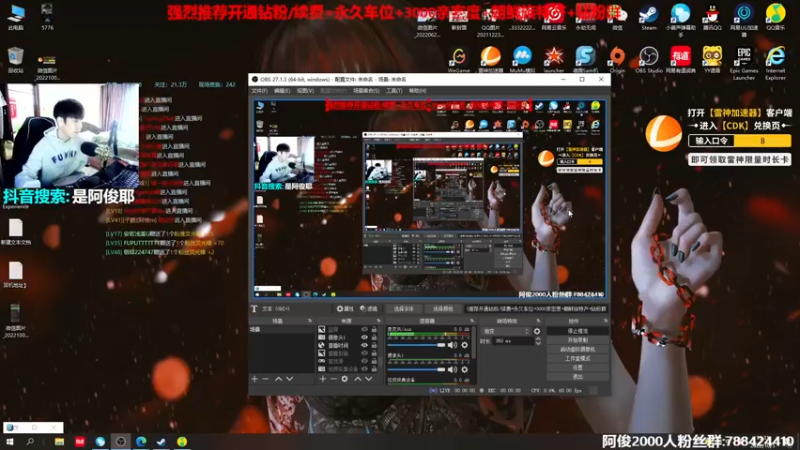Toggle lock on 视频采集设备 source
This screenshot has width=800, height=450.
point(374,369)
